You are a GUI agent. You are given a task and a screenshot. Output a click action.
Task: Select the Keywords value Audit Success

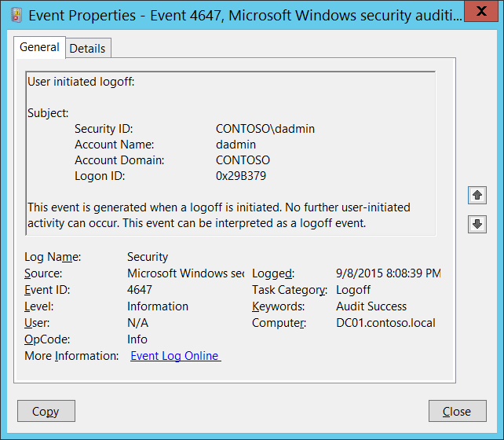371,306
